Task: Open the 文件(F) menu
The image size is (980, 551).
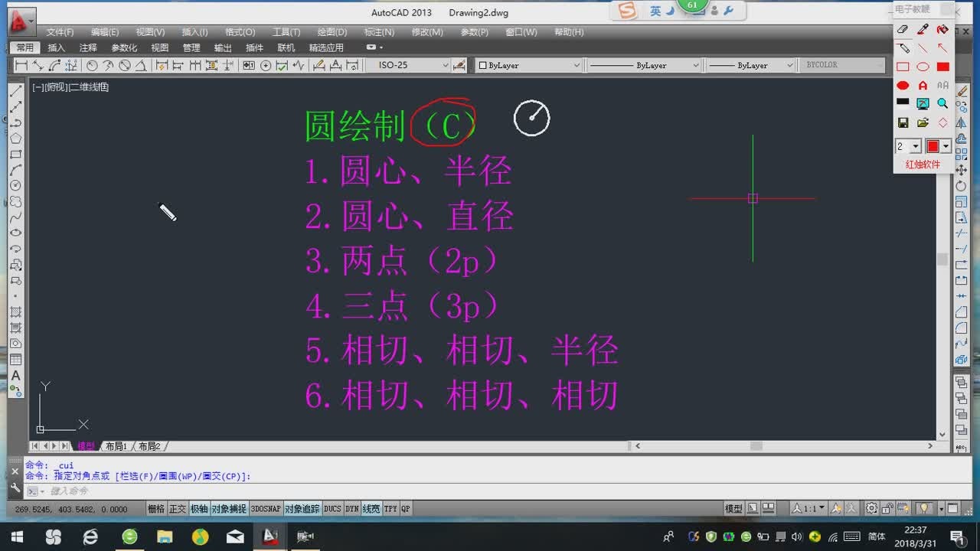Action: 60,32
